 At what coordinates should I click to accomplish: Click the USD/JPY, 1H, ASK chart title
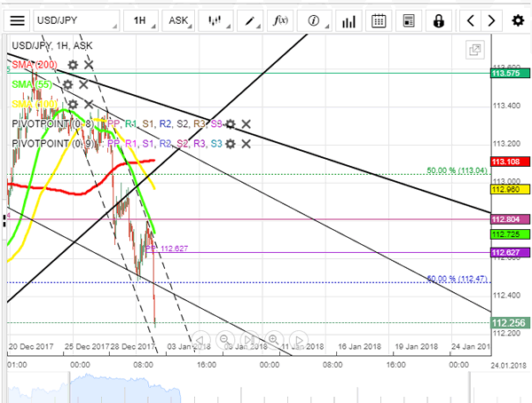click(52, 45)
